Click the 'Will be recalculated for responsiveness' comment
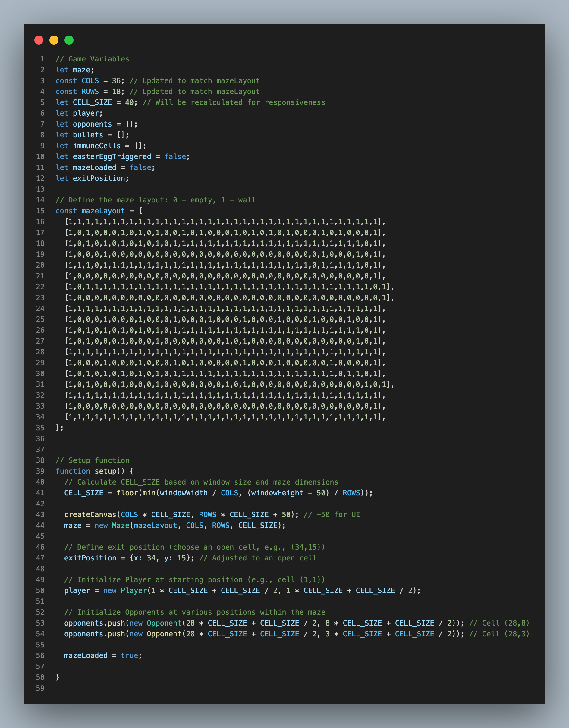The image size is (569, 728). [234, 102]
